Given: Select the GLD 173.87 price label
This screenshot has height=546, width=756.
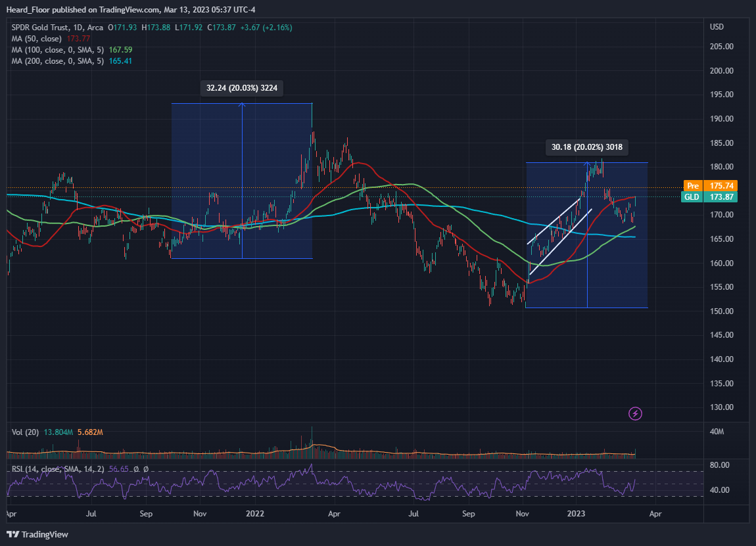Looking at the screenshot, I should 709,196.
